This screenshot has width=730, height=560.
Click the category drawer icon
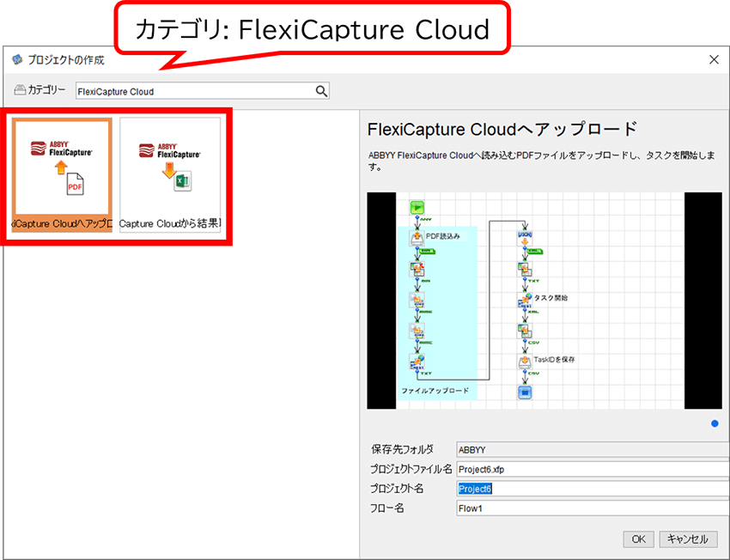(20, 90)
